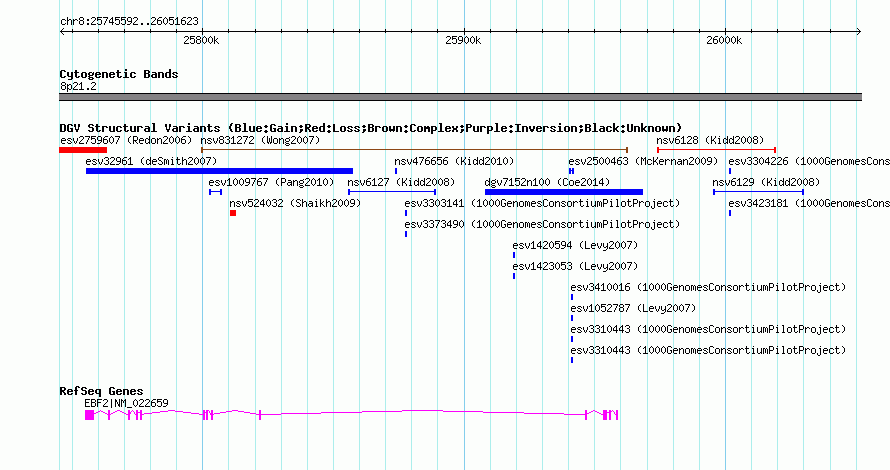Viewport: 890px width, 470px height.
Task: Click the nsv524032 (Shaikh2009) label
Action: (x=295, y=203)
